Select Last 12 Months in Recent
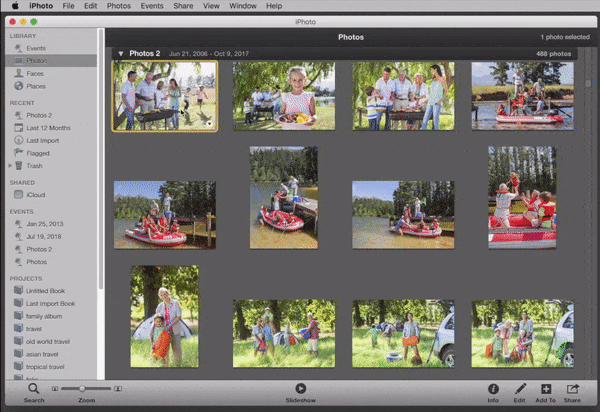 click(47, 127)
